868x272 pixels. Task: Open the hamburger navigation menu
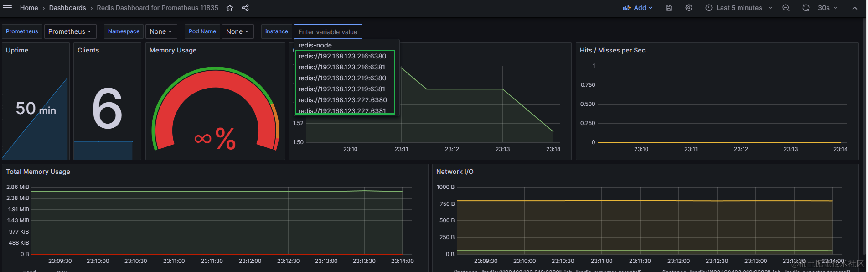(x=7, y=8)
